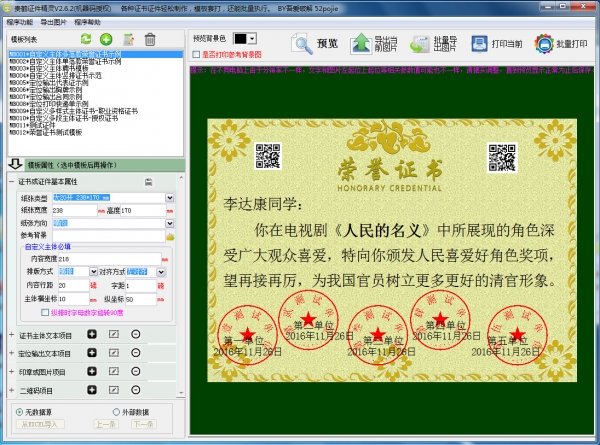The image size is (600, 445).
Task: Click the edit template pencil icon
Action: click(x=128, y=39)
